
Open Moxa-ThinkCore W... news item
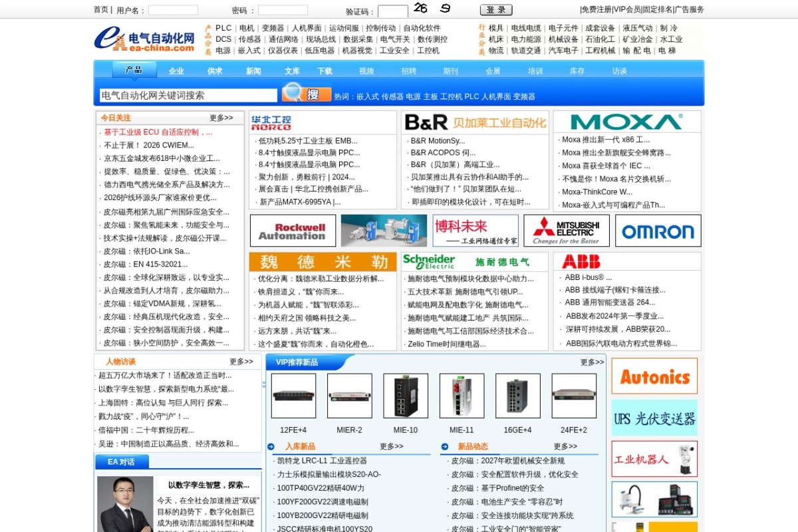(x=597, y=192)
